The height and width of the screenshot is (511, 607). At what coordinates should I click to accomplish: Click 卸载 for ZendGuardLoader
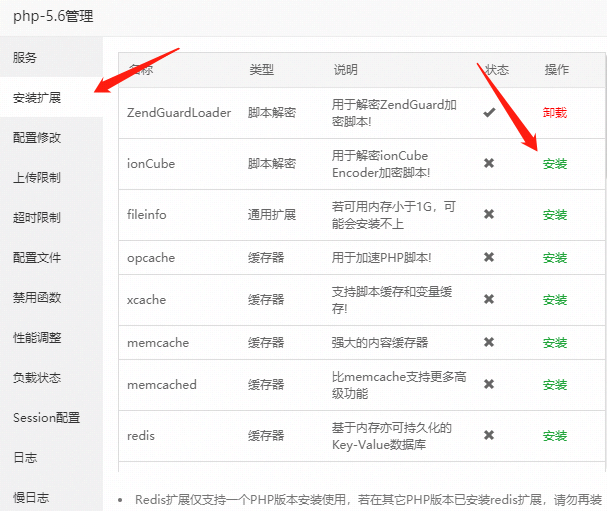click(555, 113)
